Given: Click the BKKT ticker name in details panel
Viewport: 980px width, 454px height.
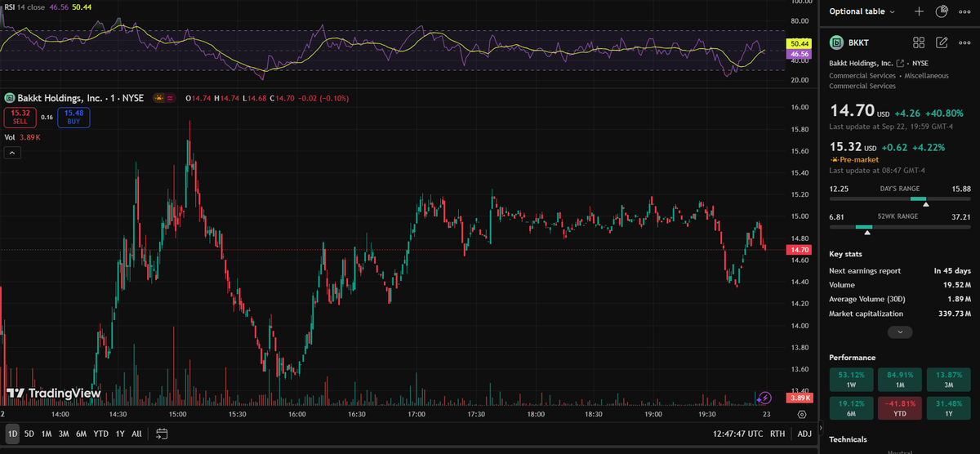Looking at the screenshot, I should [859, 42].
